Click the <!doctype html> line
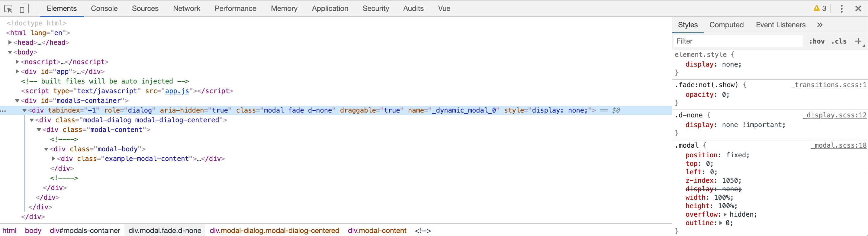Screen dimensions: 868x236 36,23
